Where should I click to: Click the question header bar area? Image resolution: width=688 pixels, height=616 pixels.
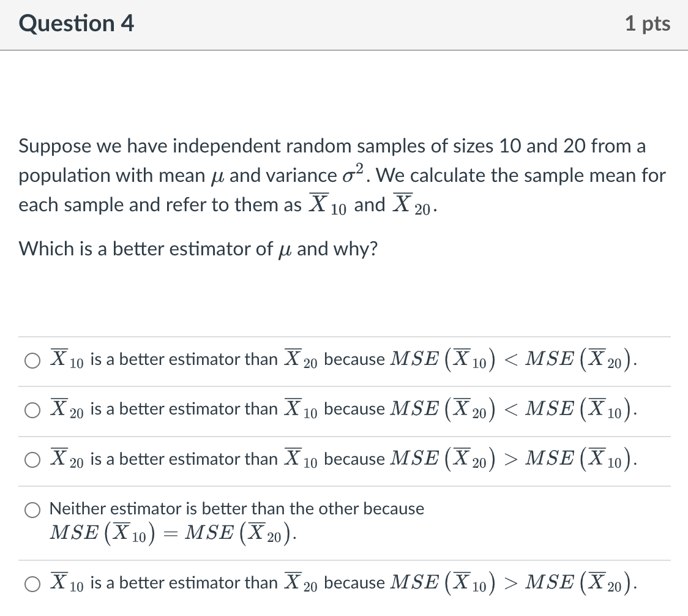[x=343, y=24]
